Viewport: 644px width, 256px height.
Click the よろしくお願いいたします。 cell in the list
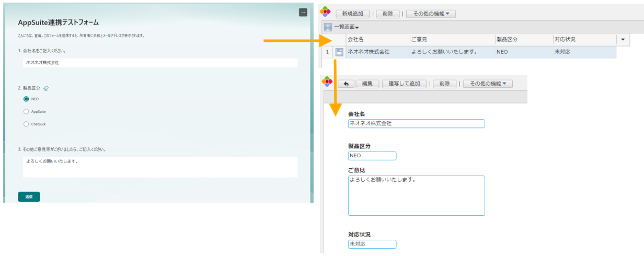(452, 52)
